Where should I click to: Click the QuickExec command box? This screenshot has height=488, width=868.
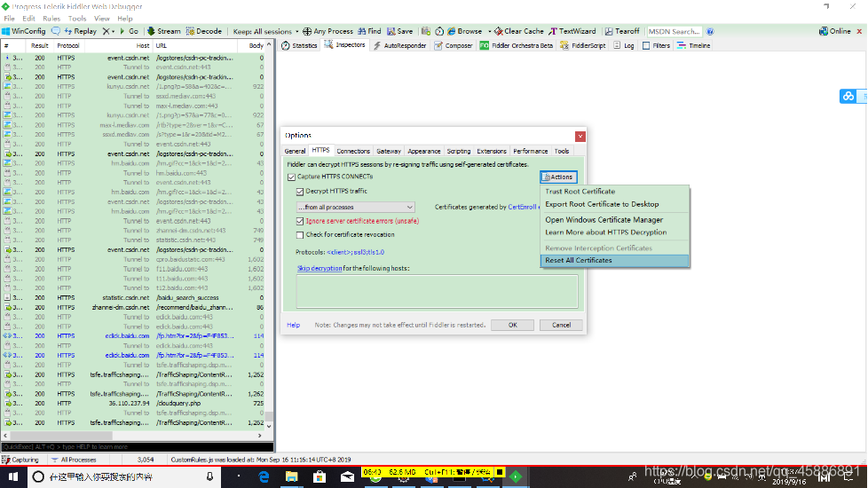(138, 447)
